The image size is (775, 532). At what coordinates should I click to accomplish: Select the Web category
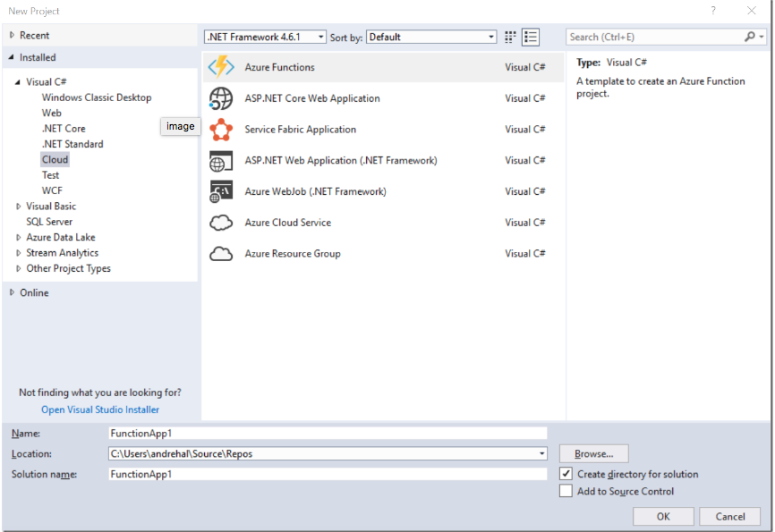[51, 114]
